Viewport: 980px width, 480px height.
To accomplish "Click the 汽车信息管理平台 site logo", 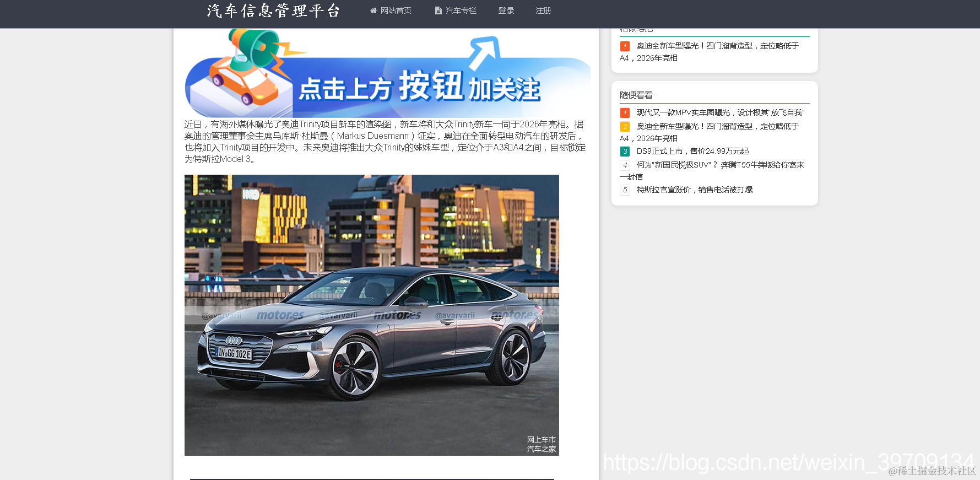I will click(x=274, y=11).
